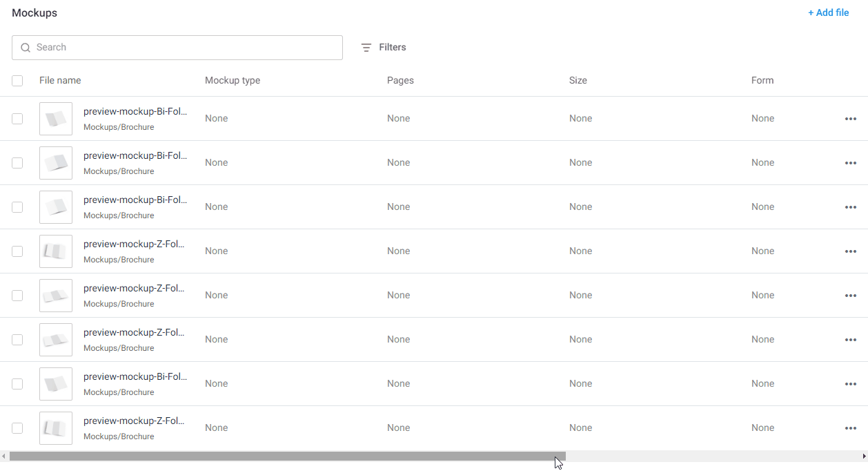This screenshot has width=868, height=471.
Task: Click the first mockup's thumbnail preview
Action: tap(55, 119)
